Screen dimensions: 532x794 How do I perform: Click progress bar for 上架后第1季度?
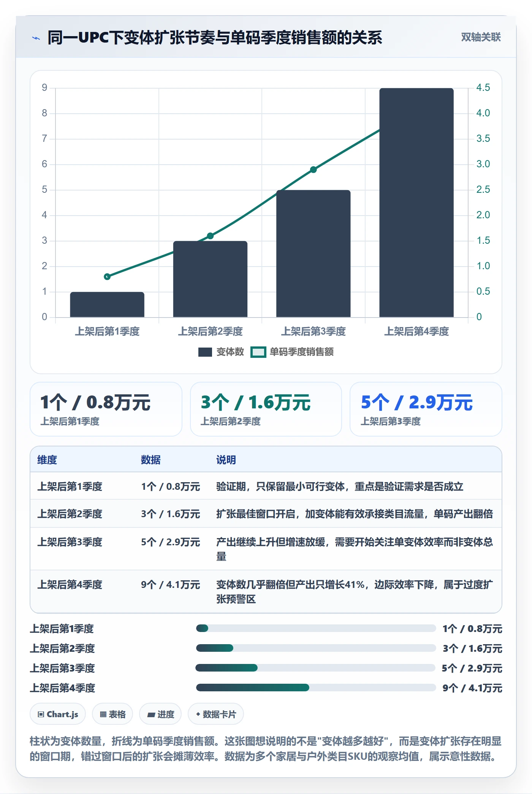pyautogui.click(x=316, y=628)
